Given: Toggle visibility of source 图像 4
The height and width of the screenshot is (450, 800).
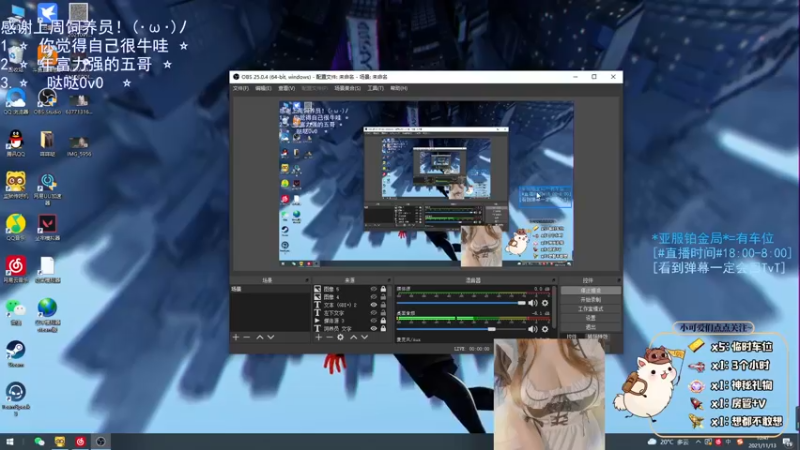Looking at the screenshot, I should point(373,297).
